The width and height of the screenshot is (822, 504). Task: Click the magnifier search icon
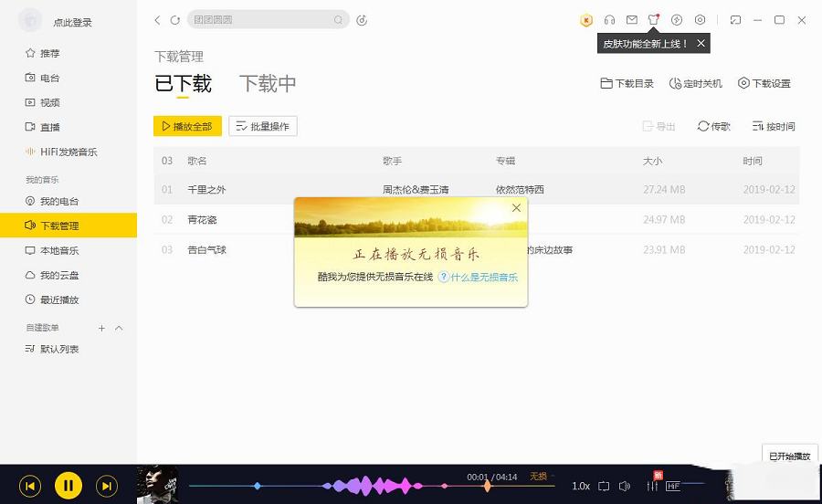click(338, 20)
